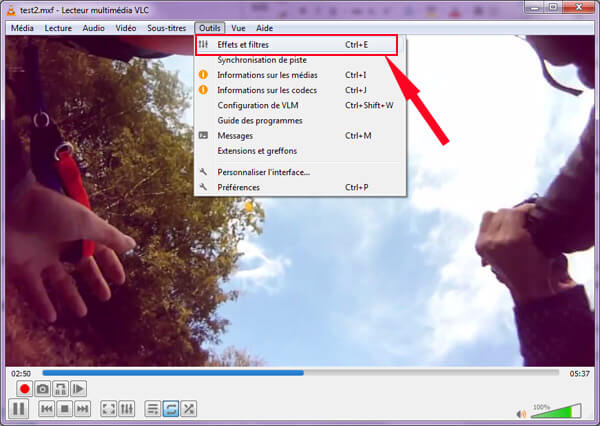Open Préférences from Outils menu
This screenshot has height=426, width=600.
[300, 187]
